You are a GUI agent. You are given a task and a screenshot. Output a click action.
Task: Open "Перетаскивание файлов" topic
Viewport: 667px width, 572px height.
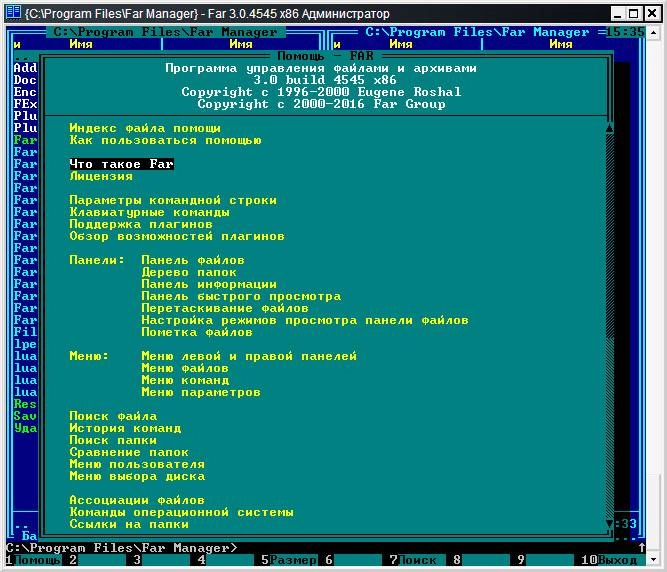(225, 308)
